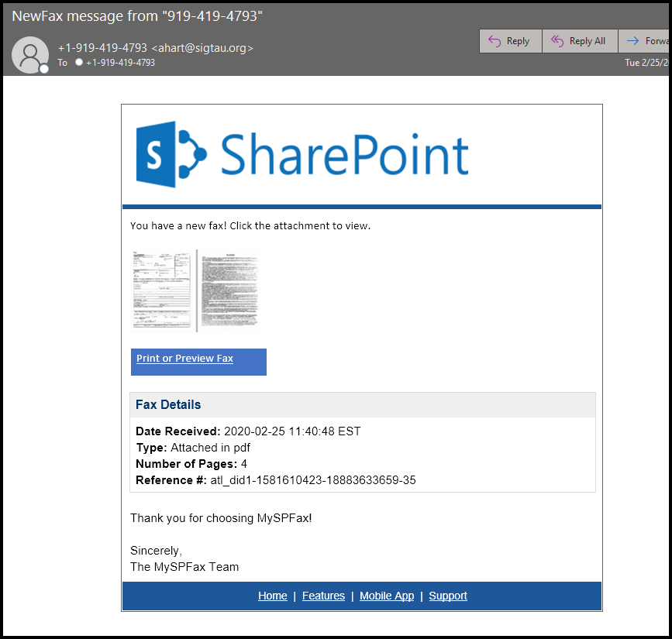Select the sender address ahart@sigtau.org

coord(202,48)
